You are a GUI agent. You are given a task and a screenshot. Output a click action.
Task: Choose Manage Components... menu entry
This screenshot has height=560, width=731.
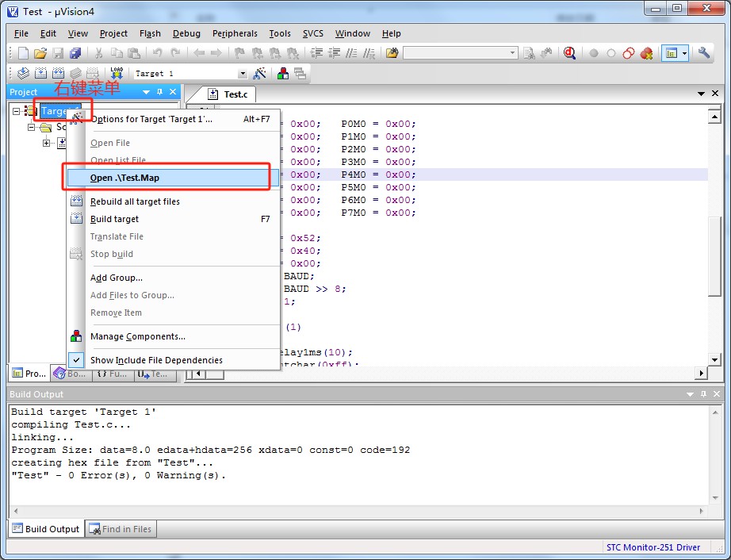point(173,336)
